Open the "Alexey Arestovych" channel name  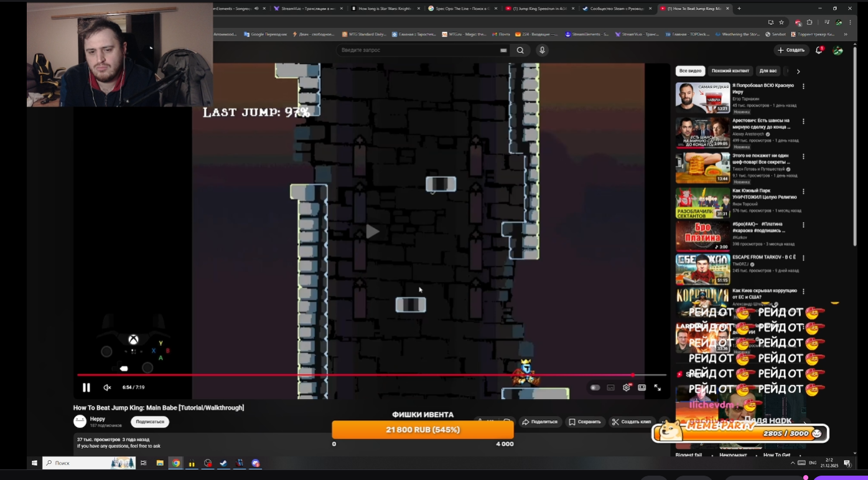pyautogui.click(x=749, y=134)
